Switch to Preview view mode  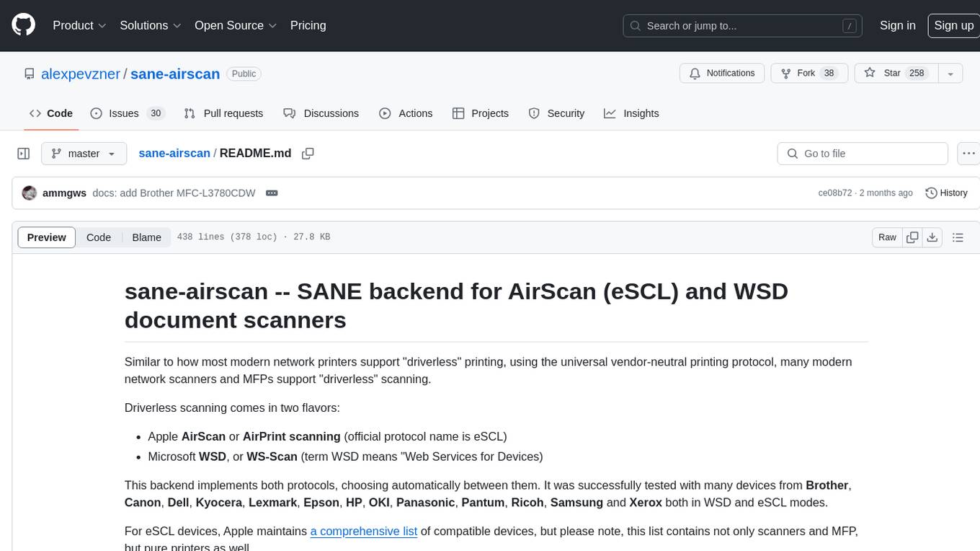[47, 237]
